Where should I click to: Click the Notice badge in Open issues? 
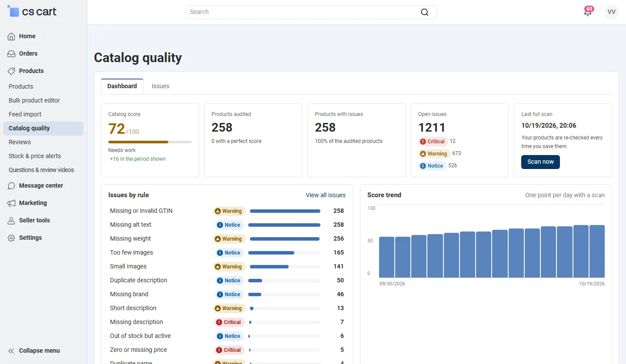click(432, 165)
